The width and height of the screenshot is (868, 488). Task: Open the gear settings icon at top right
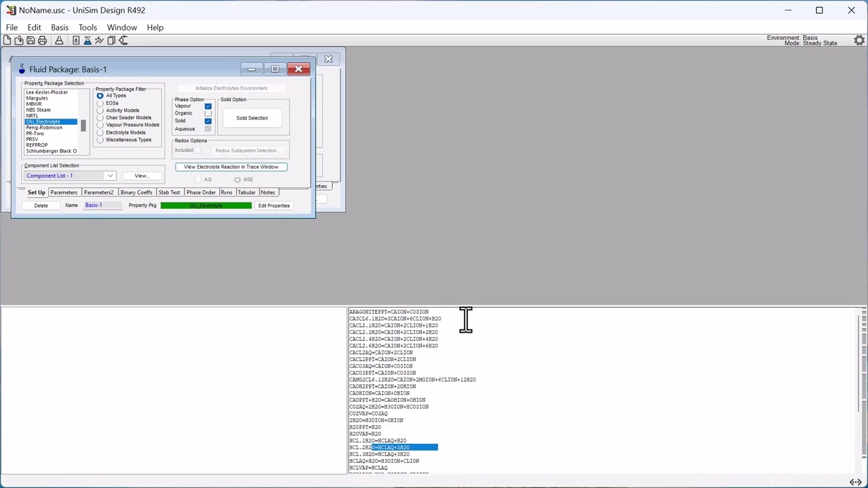click(x=859, y=41)
